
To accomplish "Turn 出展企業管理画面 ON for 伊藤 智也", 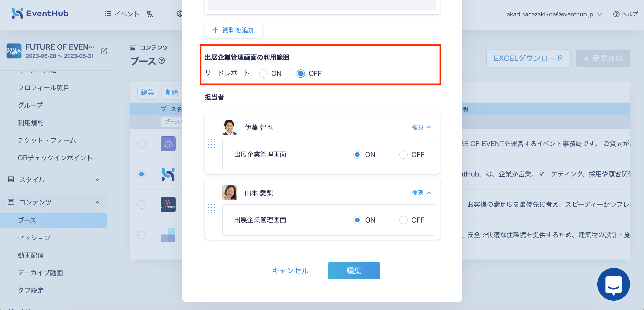I will [x=357, y=155].
